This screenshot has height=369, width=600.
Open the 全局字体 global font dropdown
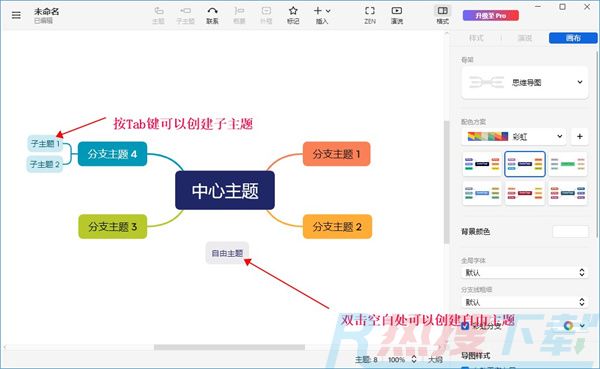click(525, 273)
